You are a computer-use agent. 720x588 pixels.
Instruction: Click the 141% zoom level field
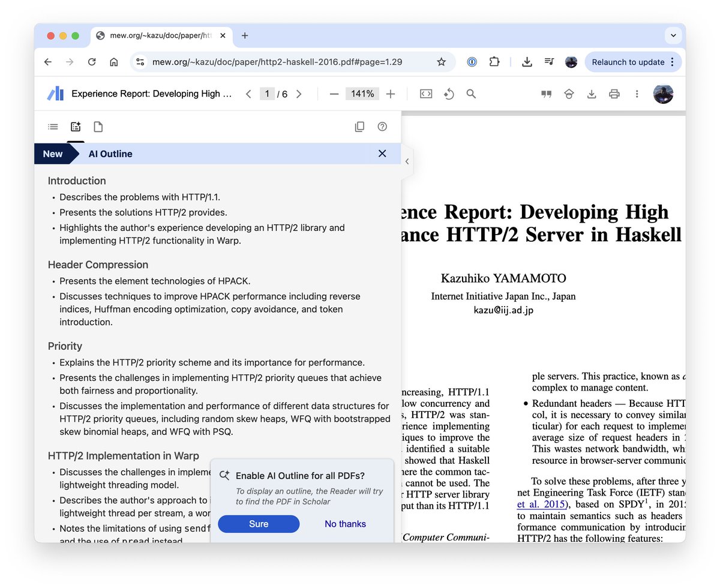pos(362,94)
